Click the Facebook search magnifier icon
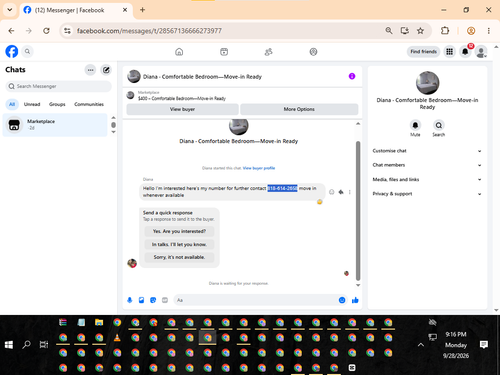500x375 pixels. point(27,52)
